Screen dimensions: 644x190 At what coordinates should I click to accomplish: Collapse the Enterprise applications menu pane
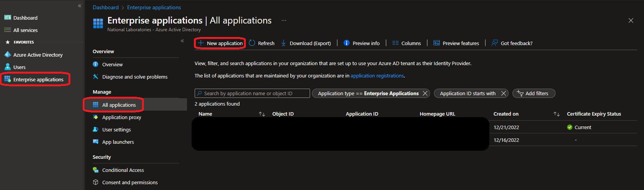(x=182, y=41)
